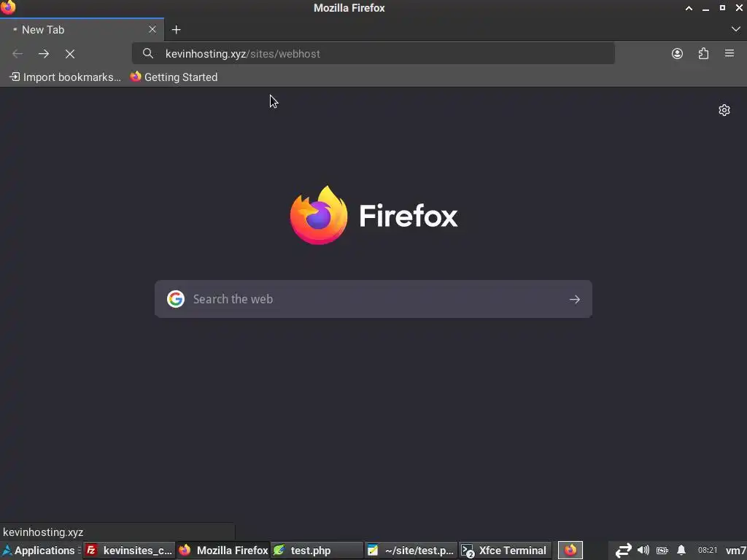Select the New Tab tab

coord(82,29)
